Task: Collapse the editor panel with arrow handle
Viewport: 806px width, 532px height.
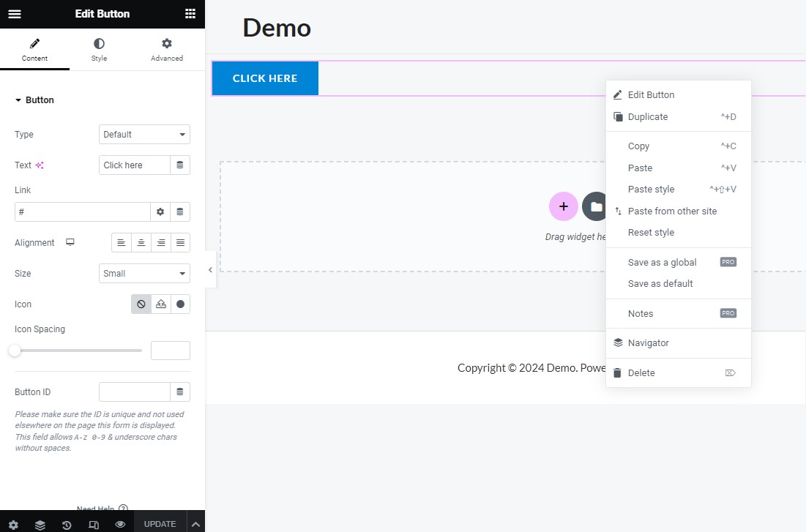Action: (x=210, y=269)
